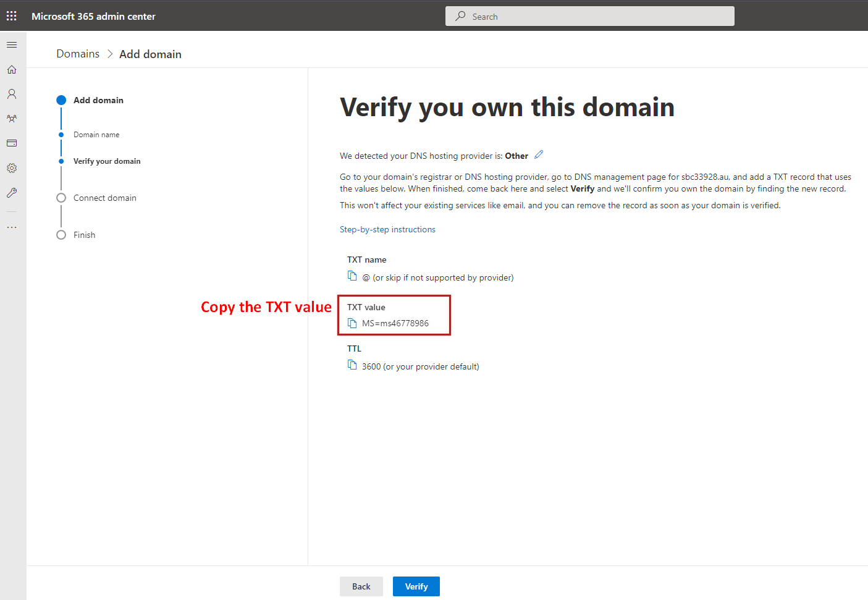Image resolution: width=868 pixels, height=600 pixels.
Task: Select Verify your domain wizard step
Action: [100, 161]
